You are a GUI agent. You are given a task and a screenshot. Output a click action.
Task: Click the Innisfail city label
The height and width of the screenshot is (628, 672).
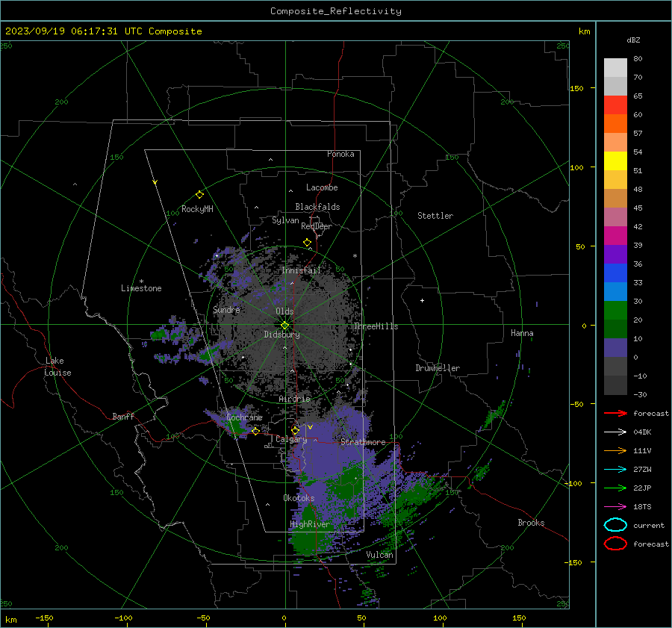301,270
